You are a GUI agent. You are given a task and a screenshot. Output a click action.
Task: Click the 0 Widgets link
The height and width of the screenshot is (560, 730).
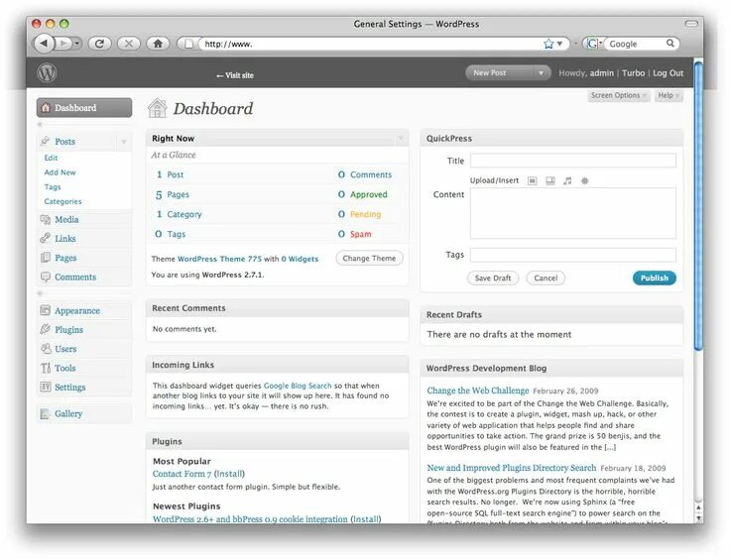[x=300, y=259]
